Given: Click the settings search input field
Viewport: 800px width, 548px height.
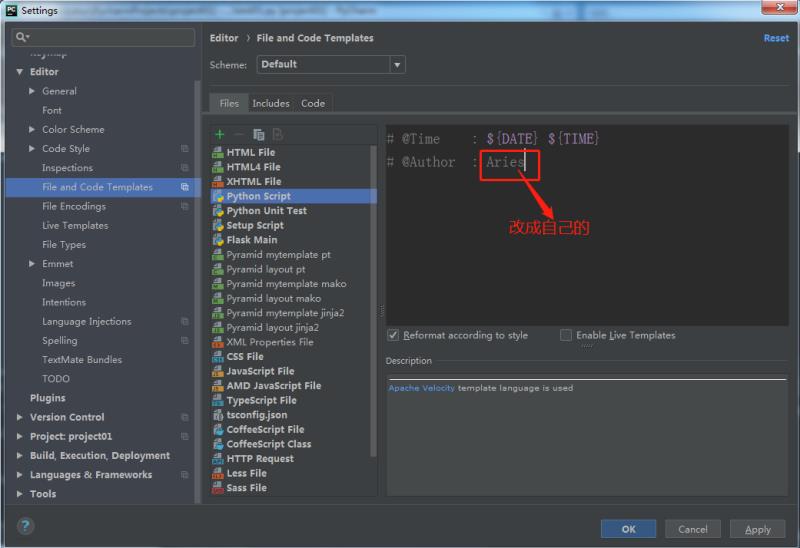Looking at the screenshot, I should tap(103, 37).
